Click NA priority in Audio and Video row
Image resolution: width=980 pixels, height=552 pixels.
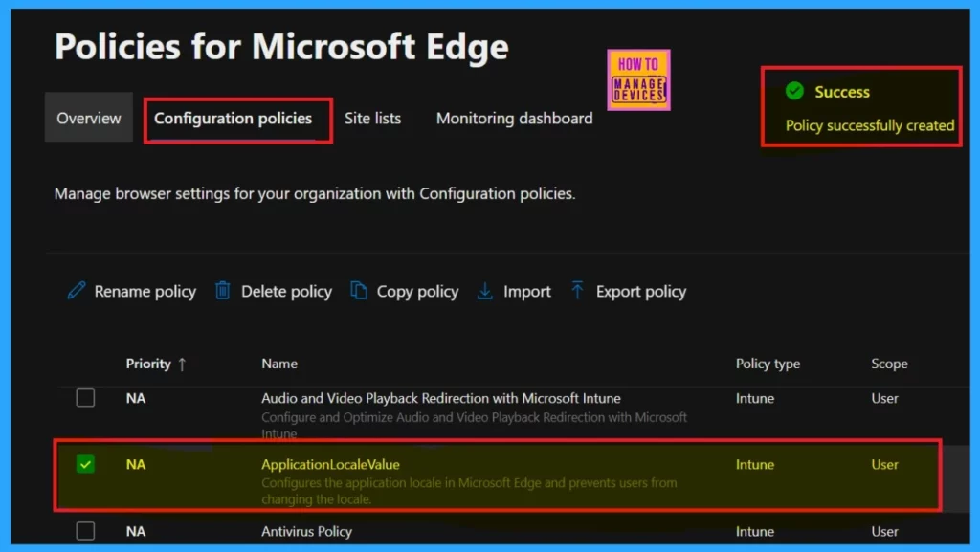(136, 398)
